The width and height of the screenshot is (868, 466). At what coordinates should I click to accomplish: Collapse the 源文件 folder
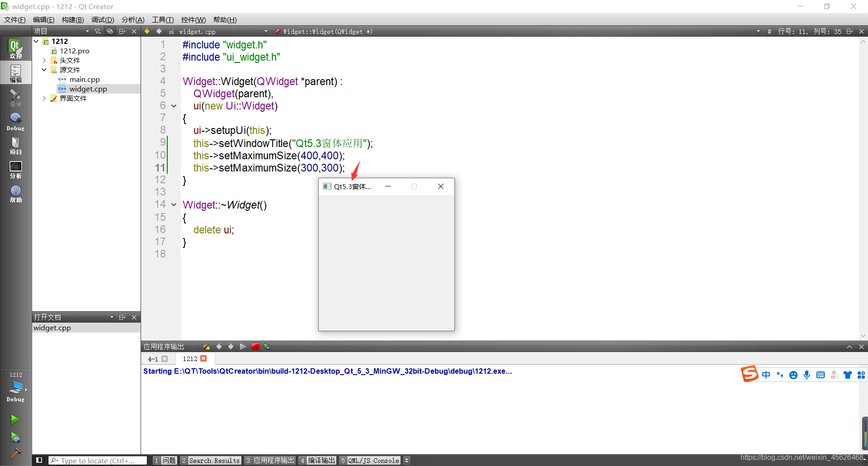click(x=44, y=70)
